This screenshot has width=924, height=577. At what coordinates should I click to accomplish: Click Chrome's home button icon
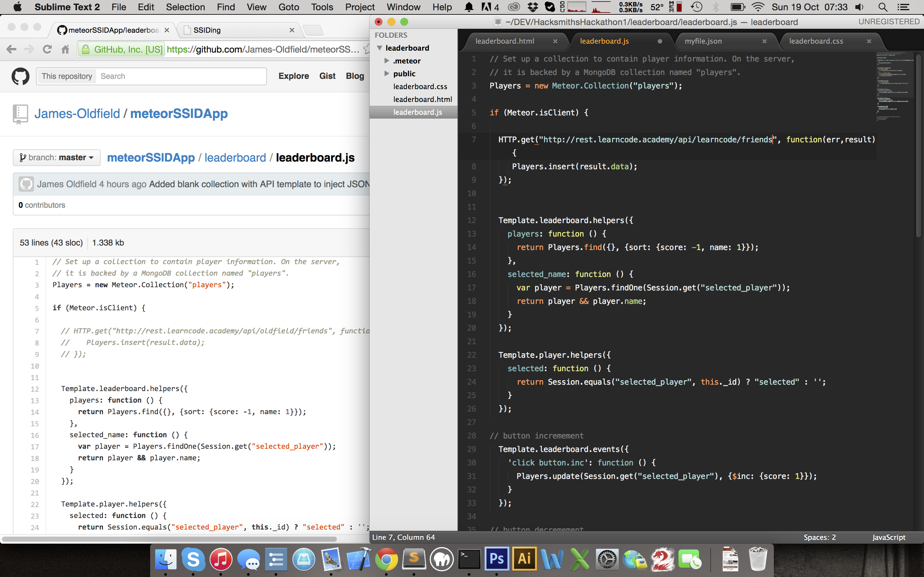[65, 49]
